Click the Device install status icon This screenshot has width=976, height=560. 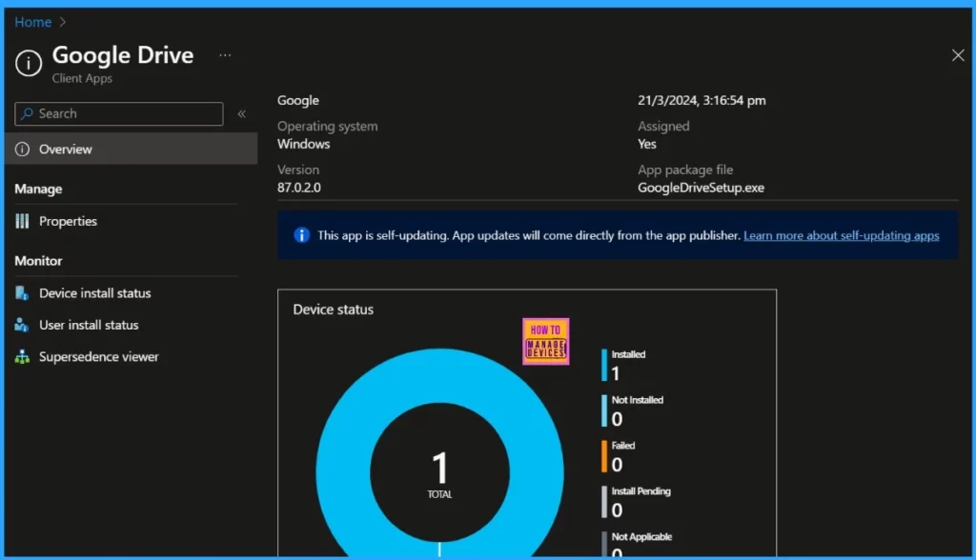point(23,293)
